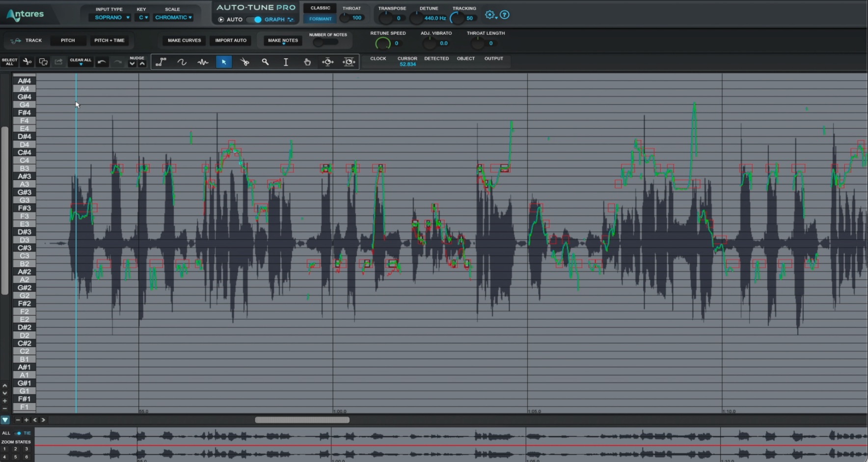Select the Note tool waveform icon
This screenshot has height=462, width=868.
203,62
